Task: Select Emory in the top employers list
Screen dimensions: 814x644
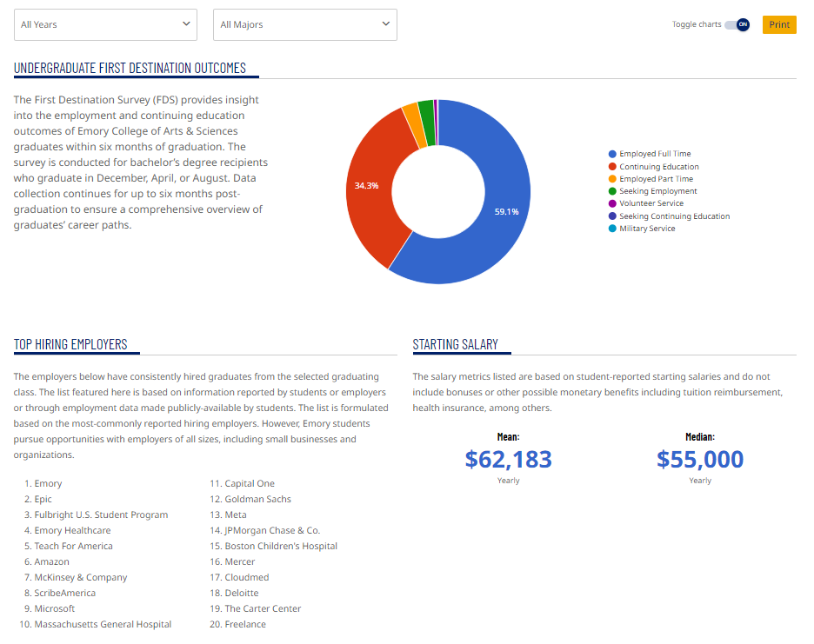Action: (x=48, y=483)
